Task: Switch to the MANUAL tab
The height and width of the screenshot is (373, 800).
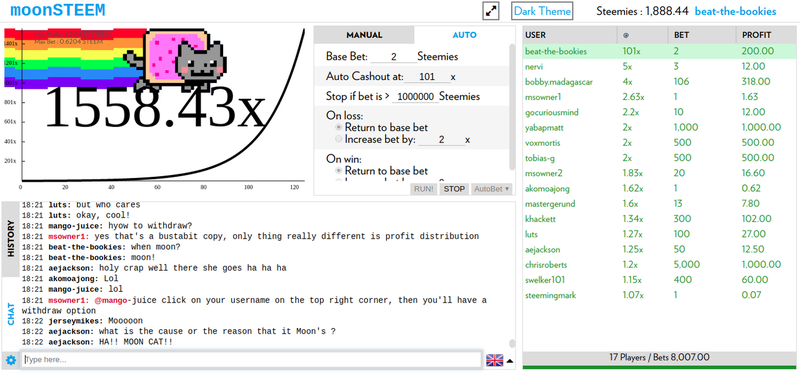Action: point(364,35)
